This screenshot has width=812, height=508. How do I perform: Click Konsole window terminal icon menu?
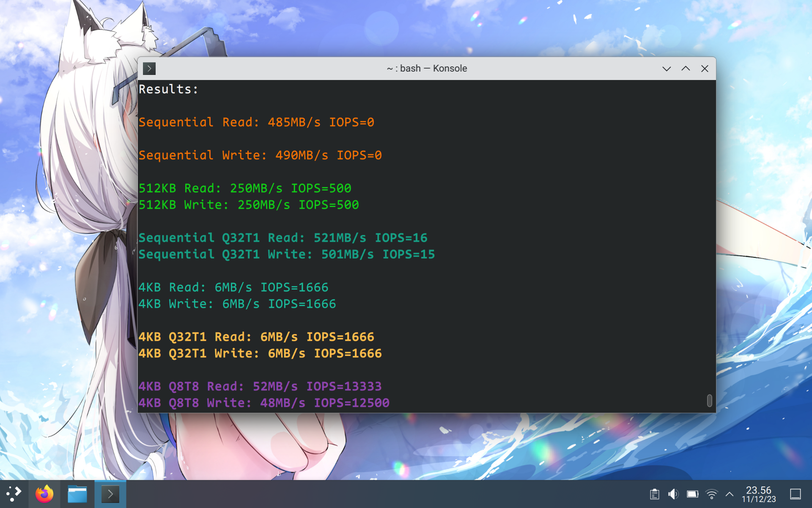point(149,69)
